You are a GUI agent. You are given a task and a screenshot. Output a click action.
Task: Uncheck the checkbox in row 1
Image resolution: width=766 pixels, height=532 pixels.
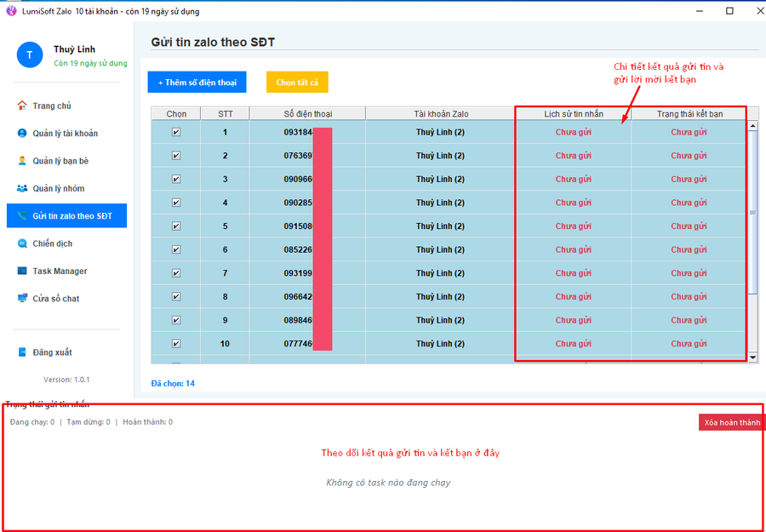[176, 132]
